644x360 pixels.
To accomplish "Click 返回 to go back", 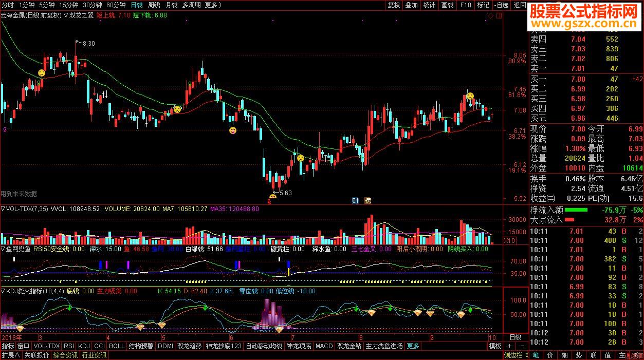I will point(520,5).
